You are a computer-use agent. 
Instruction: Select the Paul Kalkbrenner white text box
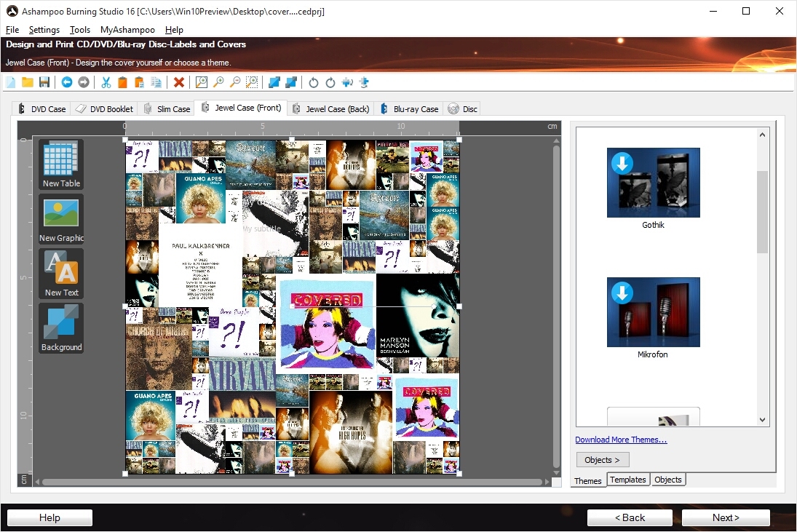pos(200,265)
